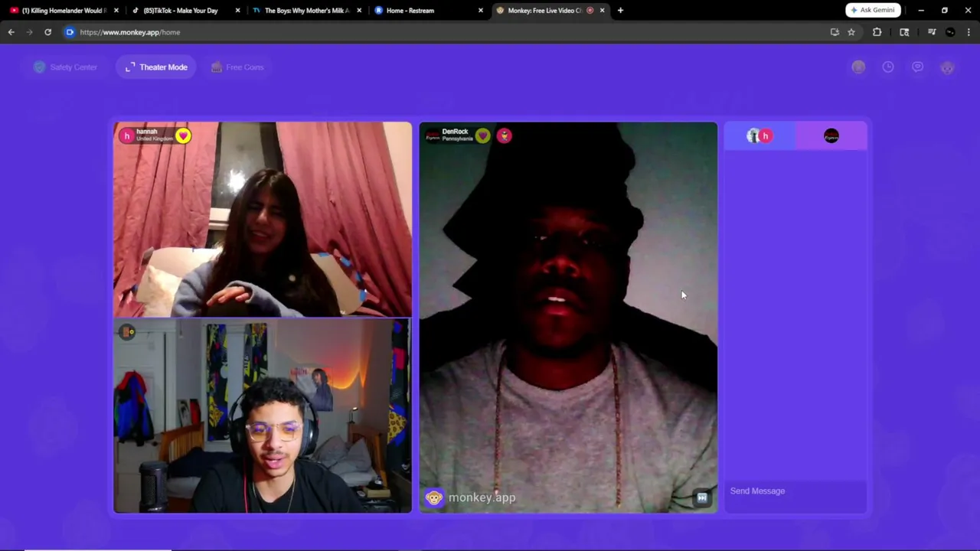
Task: Select the hannah chat tab
Action: (760, 136)
